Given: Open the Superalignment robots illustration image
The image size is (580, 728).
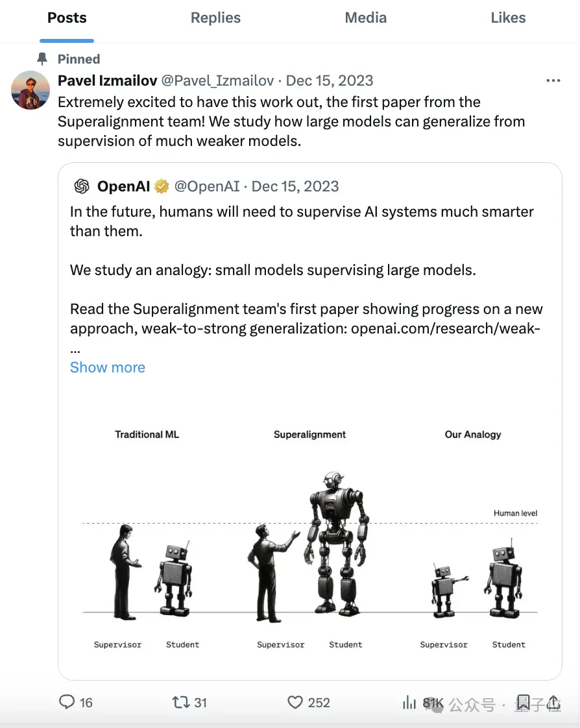Looking at the screenshot, I should 309,539.
